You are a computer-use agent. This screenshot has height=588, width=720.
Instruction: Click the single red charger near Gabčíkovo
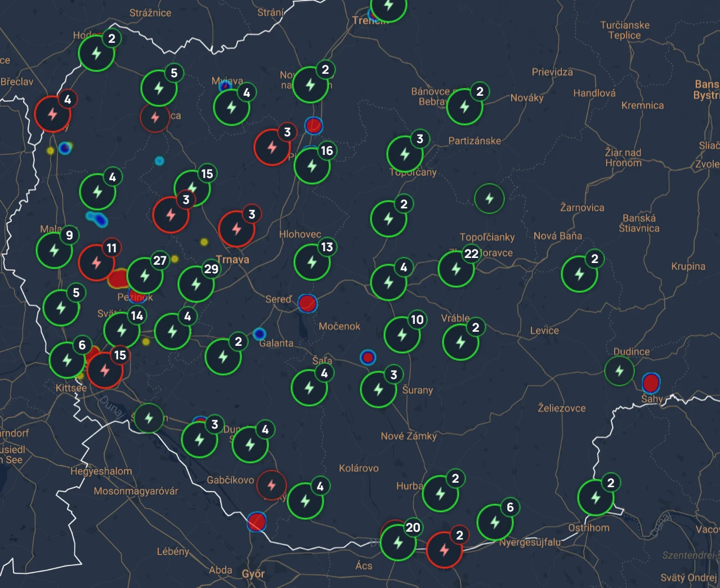tap(271, 485)
